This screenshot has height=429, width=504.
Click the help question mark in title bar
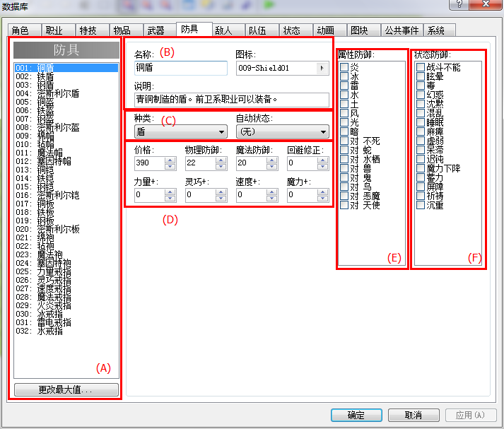[459, 4]
